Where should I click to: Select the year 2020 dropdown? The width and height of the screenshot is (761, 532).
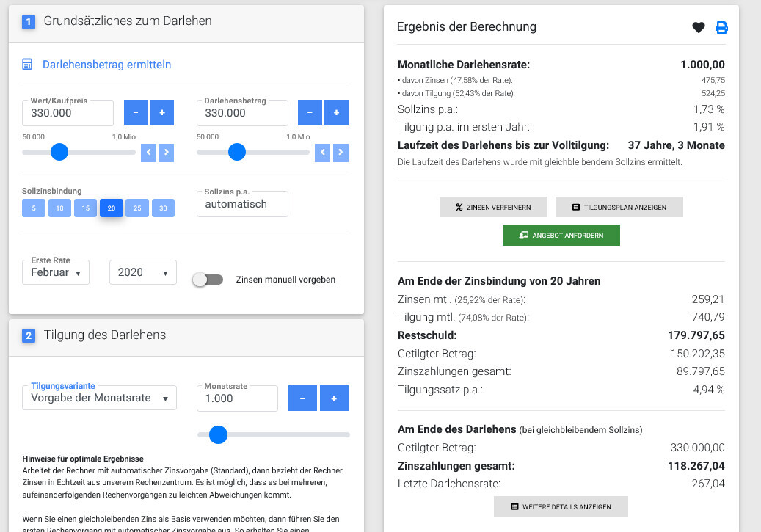[x=142, y=272]
